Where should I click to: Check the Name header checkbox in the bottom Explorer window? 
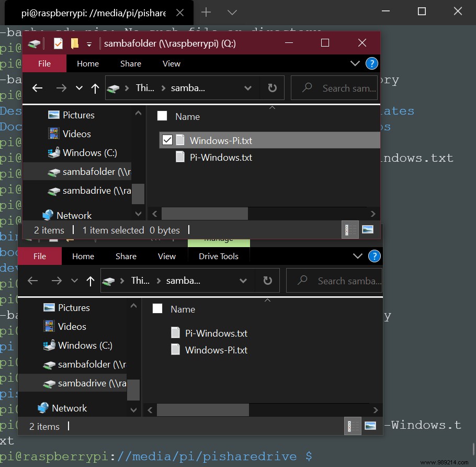coord(157,309)
